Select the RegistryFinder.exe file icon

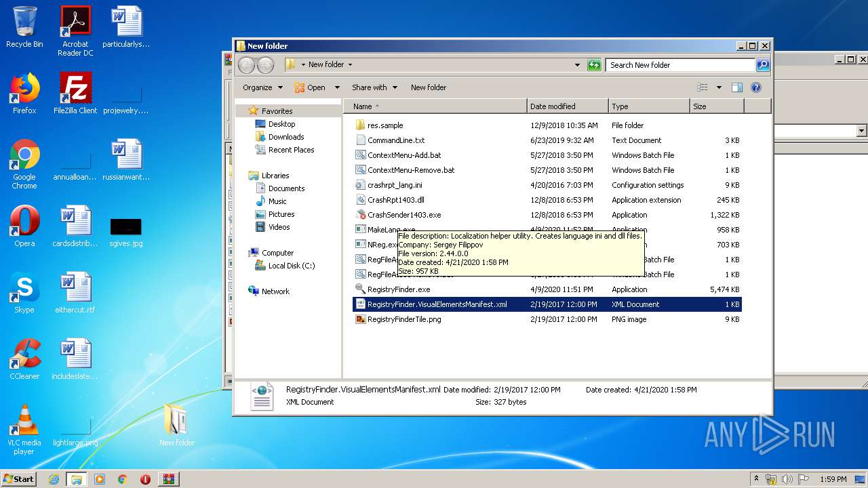tap(361, 289)
